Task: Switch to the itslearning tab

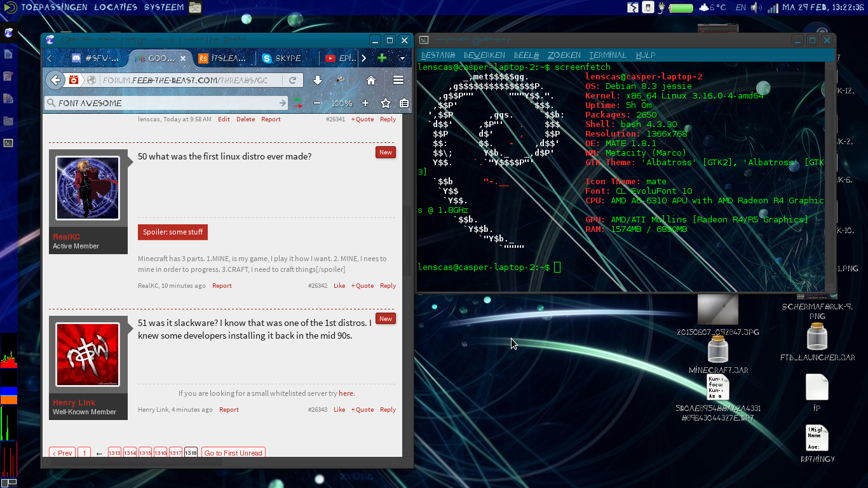Action: pyautogui.click(x=223, y=58)
